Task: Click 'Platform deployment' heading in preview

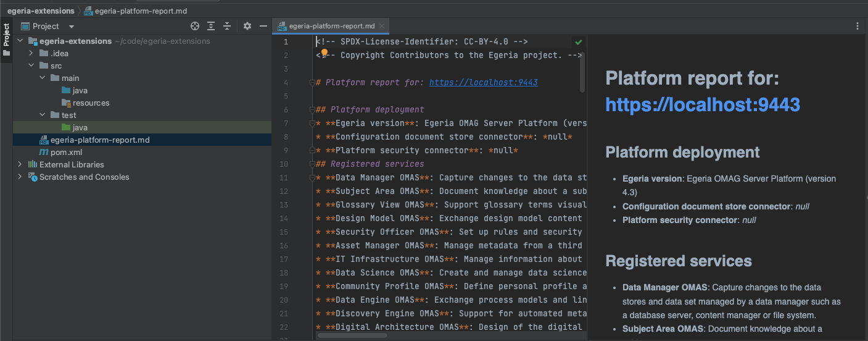Action: tap(682, 152)
